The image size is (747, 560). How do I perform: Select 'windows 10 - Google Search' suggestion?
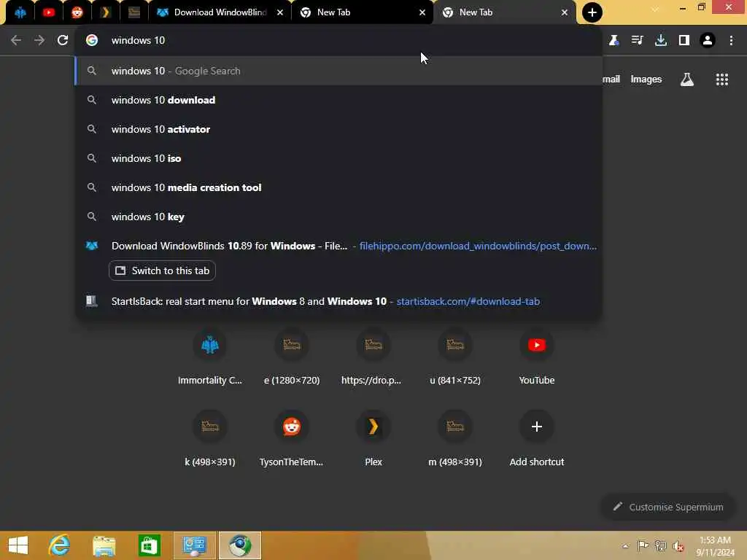coord(338,71)
